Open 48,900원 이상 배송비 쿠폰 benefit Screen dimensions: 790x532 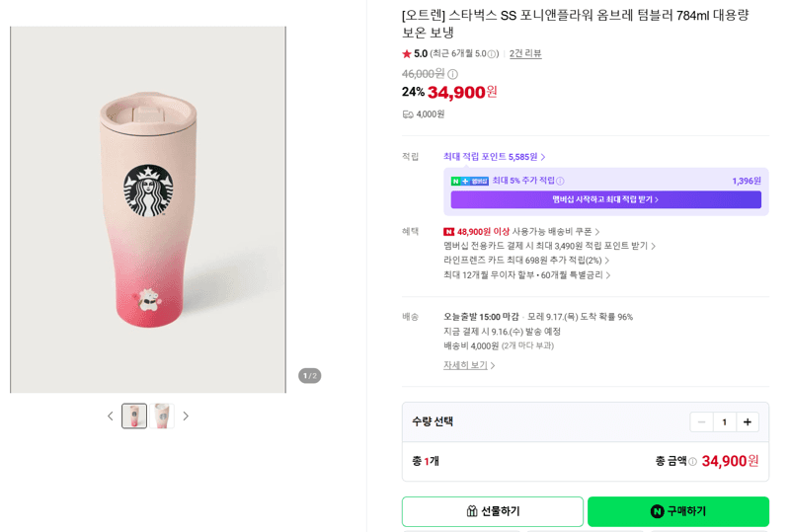521,232
